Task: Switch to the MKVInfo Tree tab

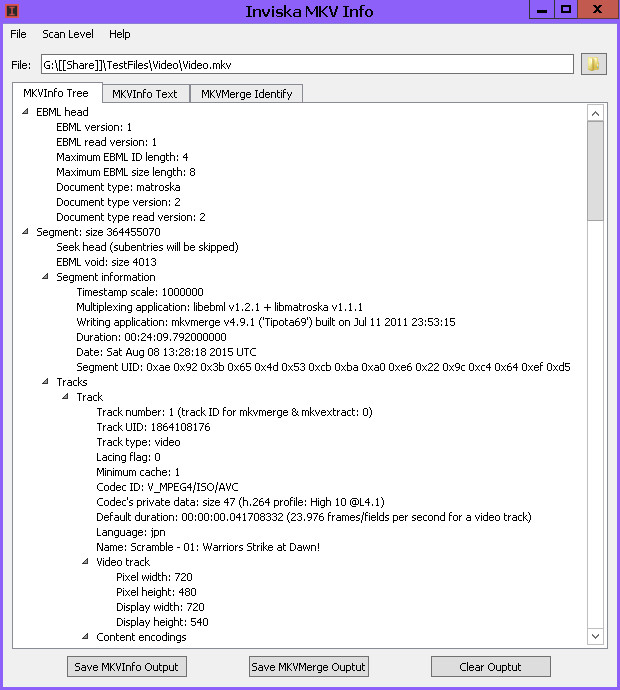Action: pos(56,93)
